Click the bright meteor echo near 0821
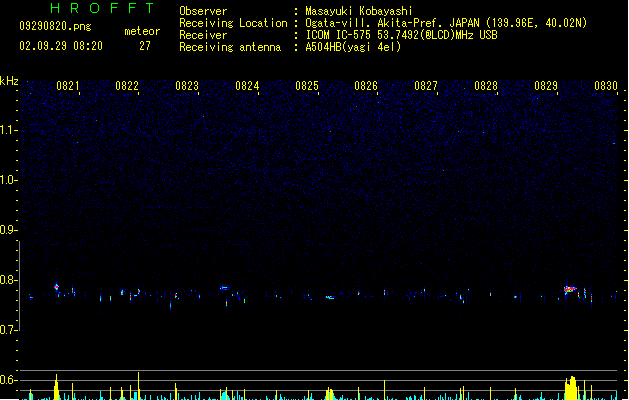This screenshot has height=400, width=629. pyautogui.click(x=57, y=287)
